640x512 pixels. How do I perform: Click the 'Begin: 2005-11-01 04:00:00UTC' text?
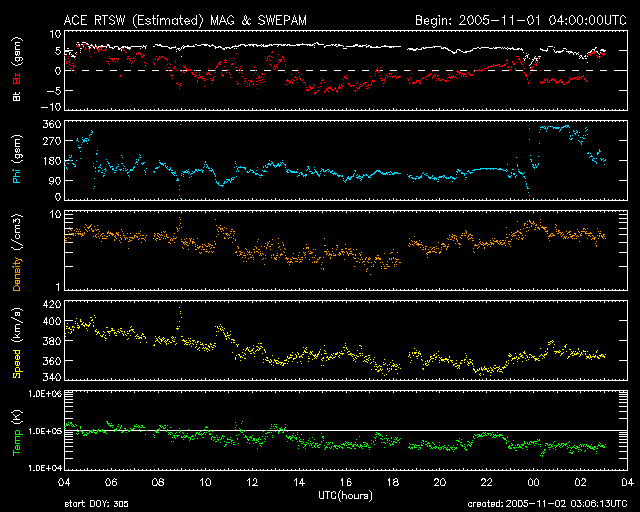(x=521, y=20)
